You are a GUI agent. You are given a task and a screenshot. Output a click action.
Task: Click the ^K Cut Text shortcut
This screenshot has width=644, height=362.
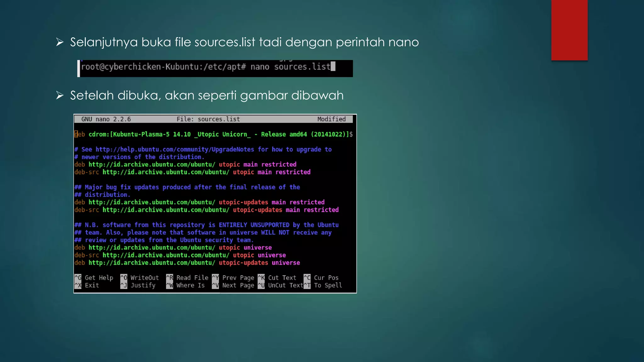point(277,278)
